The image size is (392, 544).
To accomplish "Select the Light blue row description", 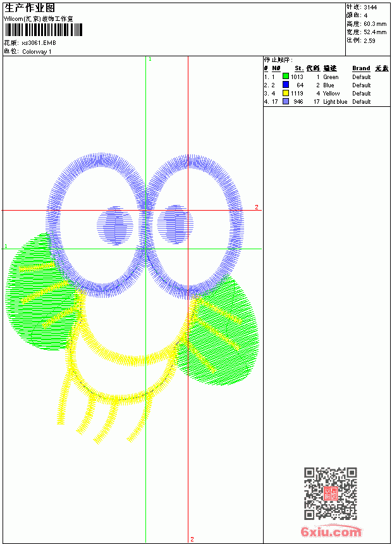I will 335,102.
